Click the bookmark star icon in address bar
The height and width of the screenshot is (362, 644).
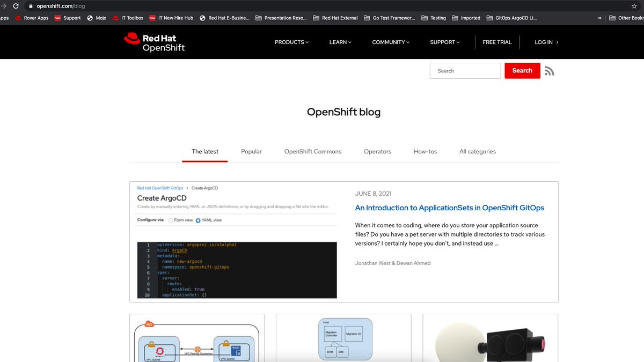coord(634,6)
